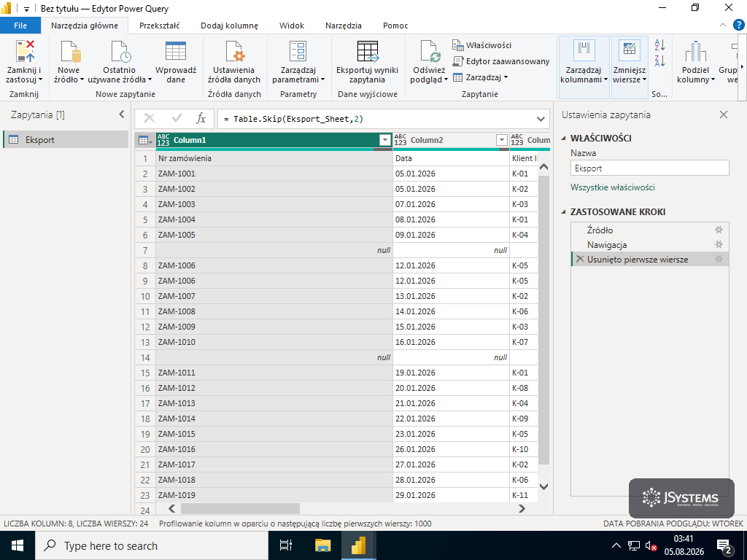Click the fx function icon
747x560 pixels.
point(201,119)
